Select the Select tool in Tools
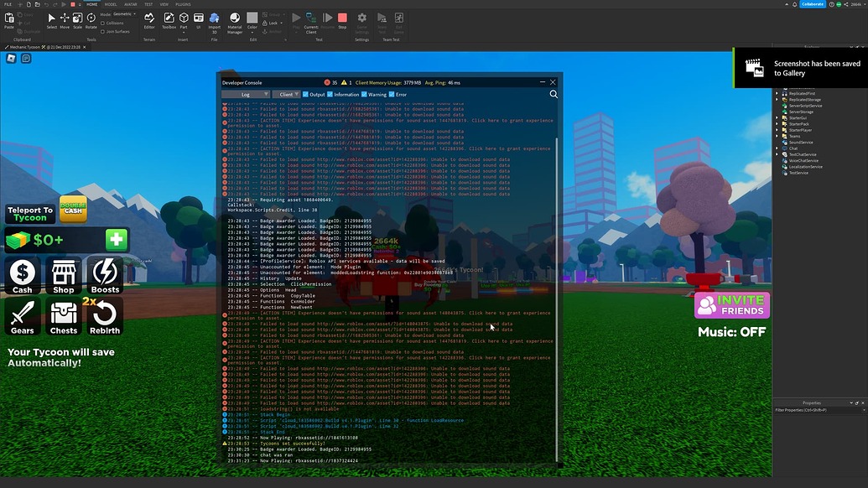This screenshot has height=488, width=868. 51,20
